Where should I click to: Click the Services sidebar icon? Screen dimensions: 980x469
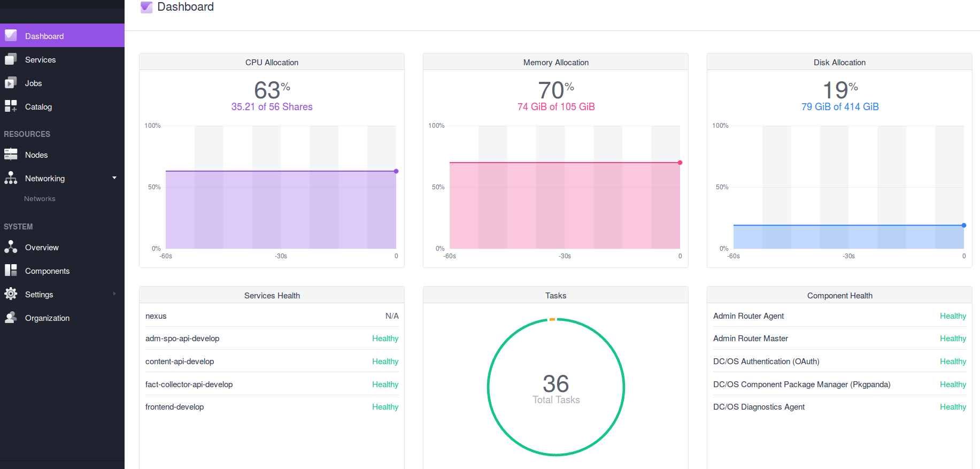(11, 59)
